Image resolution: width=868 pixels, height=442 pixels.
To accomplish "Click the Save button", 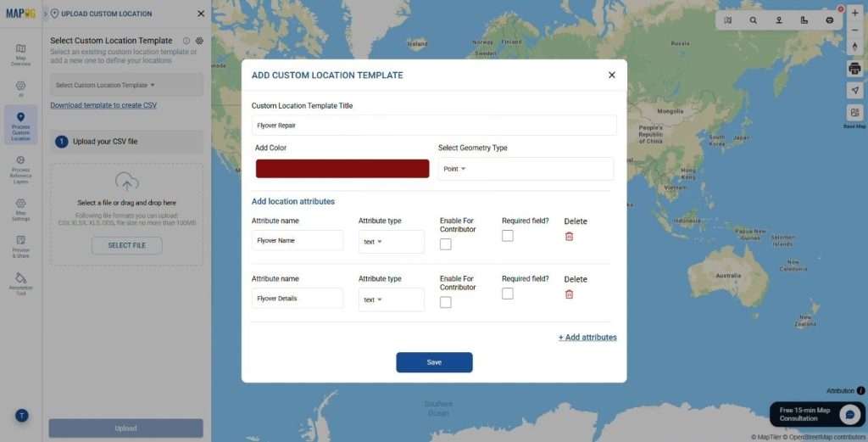I will pyautogui.click(x=434, y=362).
